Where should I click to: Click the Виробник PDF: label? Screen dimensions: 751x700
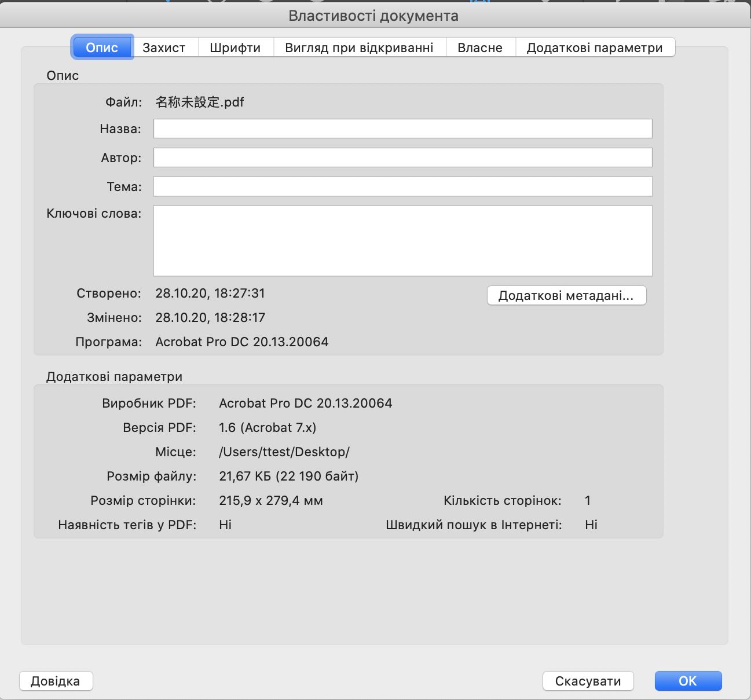coord(149,404)
